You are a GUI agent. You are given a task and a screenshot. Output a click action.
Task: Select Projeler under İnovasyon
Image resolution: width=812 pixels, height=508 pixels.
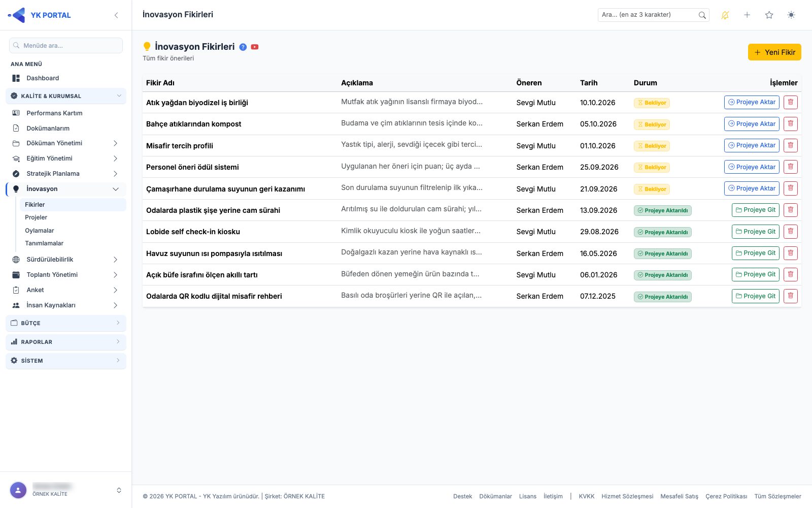click(x=73, y=217)
